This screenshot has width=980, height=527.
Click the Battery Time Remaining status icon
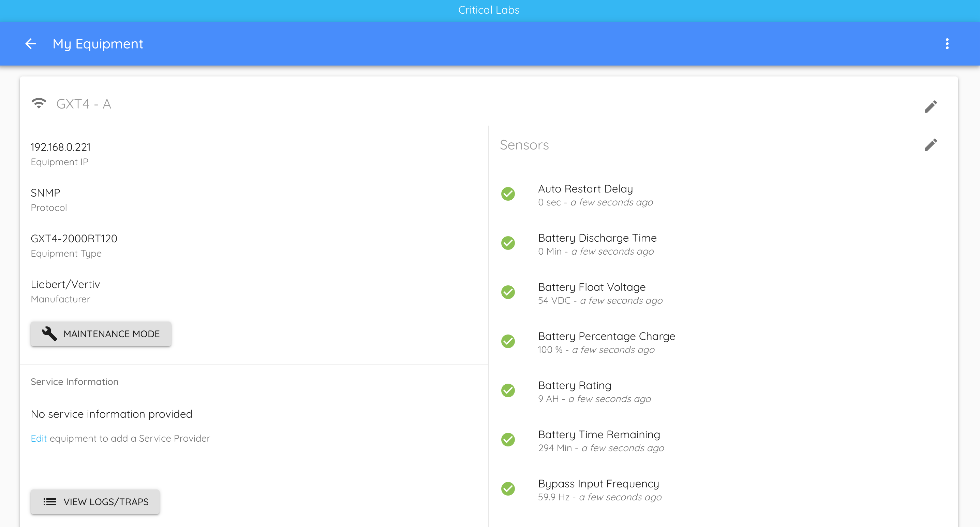pos(508,440)
